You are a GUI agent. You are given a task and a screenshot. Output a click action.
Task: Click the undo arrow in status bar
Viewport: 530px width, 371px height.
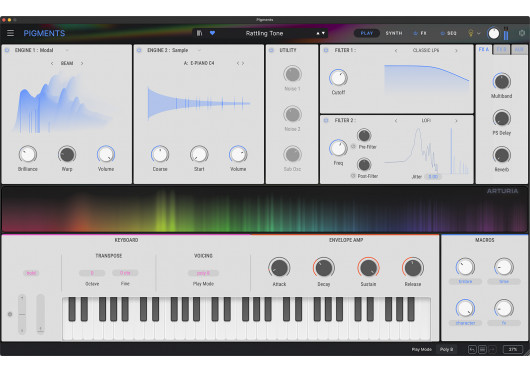[x=472, y=349]
